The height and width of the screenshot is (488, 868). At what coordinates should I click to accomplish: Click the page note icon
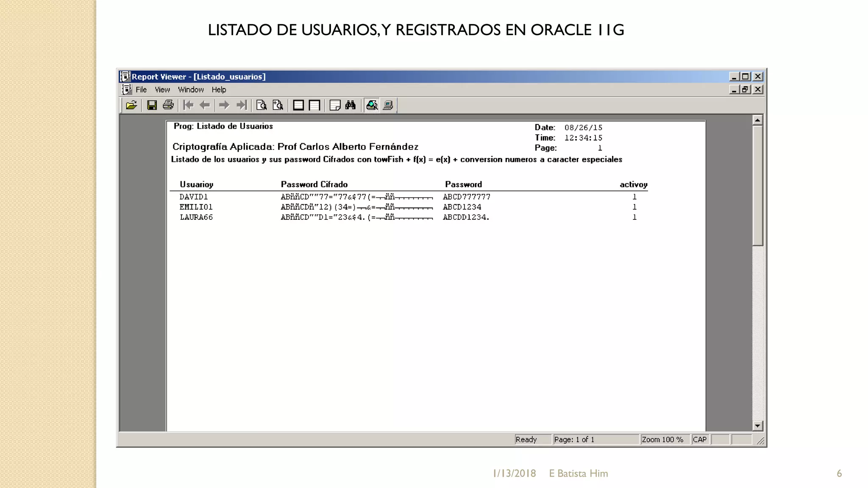pos(335,105)
